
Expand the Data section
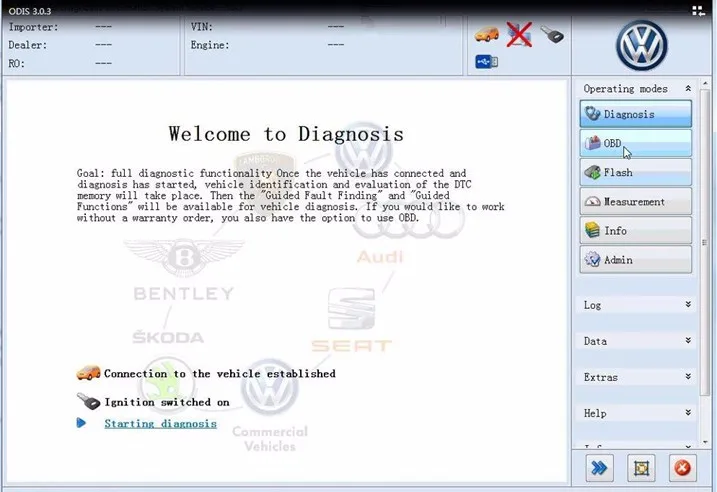click(x=688, y=341)
